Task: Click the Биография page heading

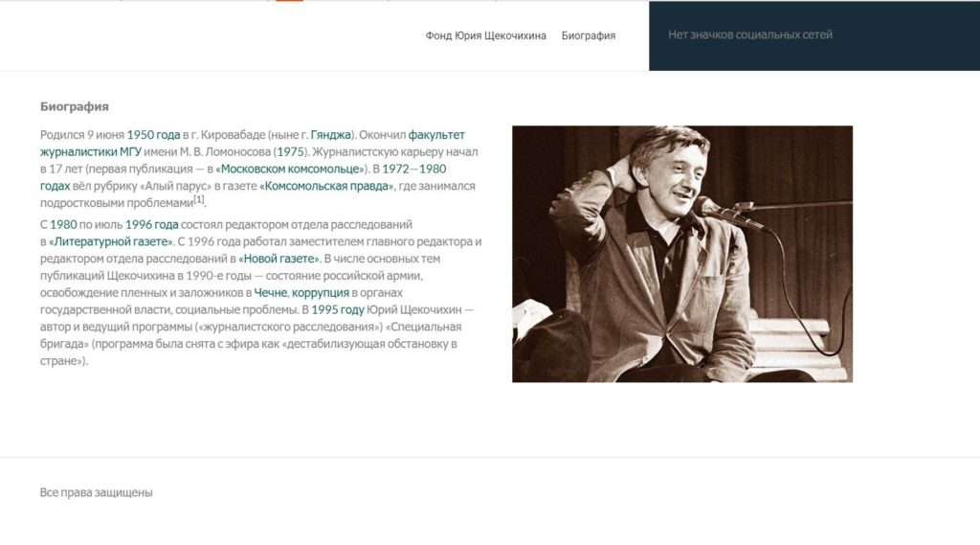Action: pyautogui.click(x=75, y=106)
